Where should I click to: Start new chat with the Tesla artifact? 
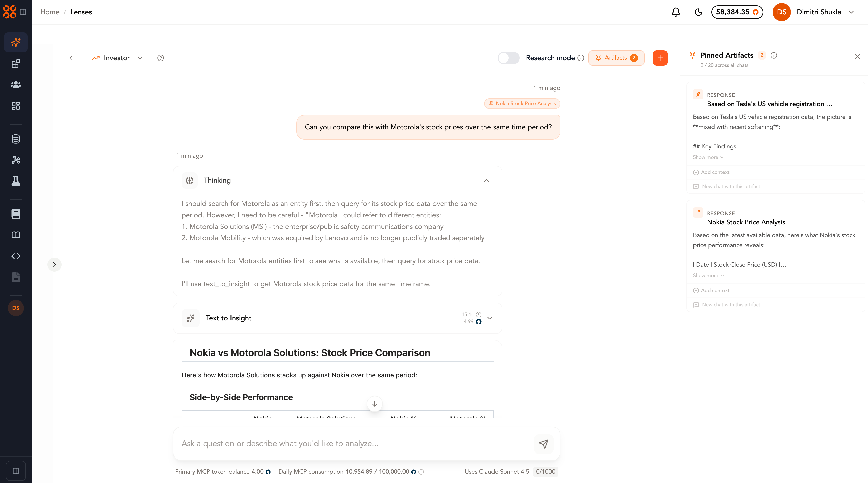click(727, 187)
